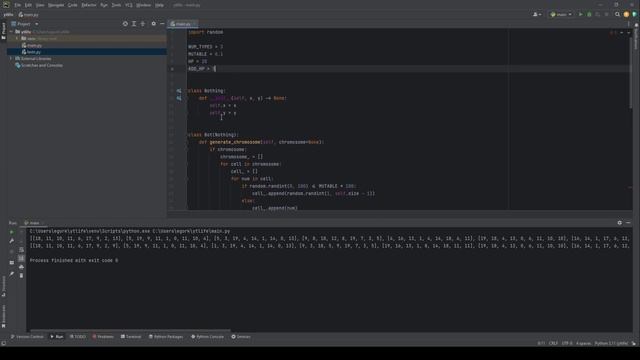This screenshot has height=360, width=640.
Task: Select Scratches and Consoles item
Action: click(39, 65)
